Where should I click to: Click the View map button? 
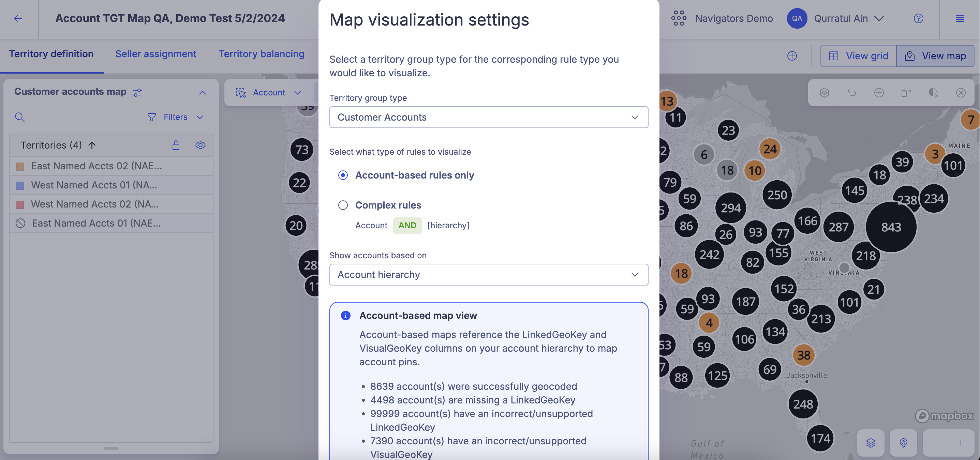point(934,56)
